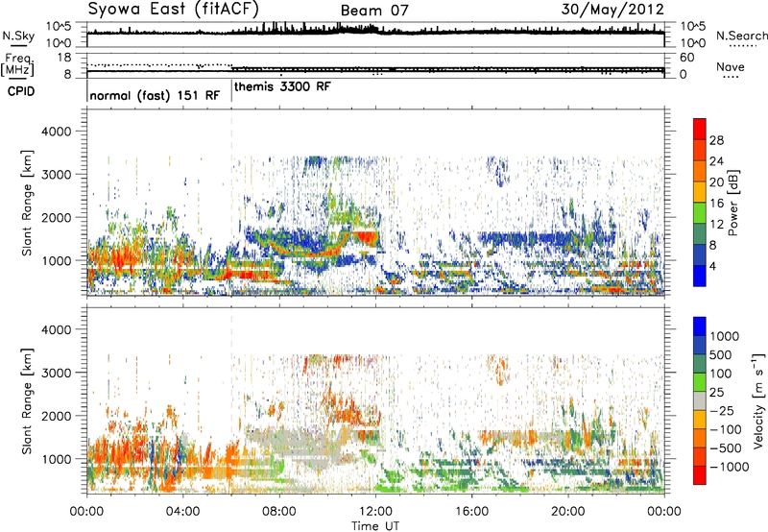The height and width of the screenshot is (532, 768).
Task: Click the '08:00' time axis label
Action: coord(279,512)
